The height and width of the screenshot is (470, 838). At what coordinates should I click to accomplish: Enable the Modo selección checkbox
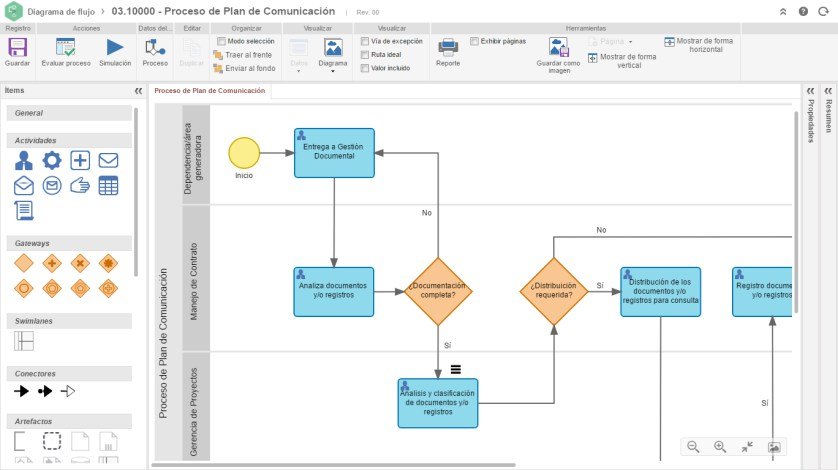(x=221, y=41)
